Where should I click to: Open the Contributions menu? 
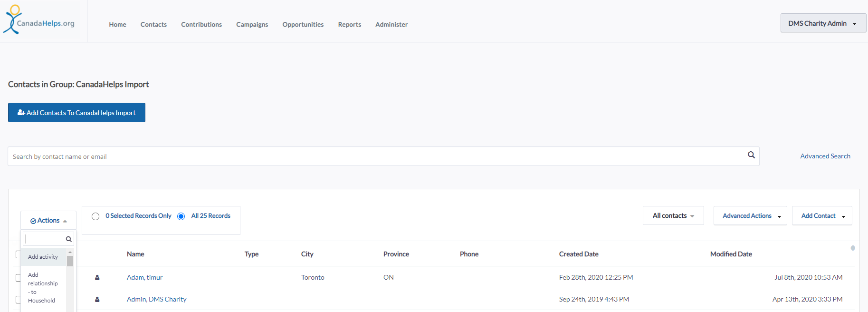[x=201, y=24]
